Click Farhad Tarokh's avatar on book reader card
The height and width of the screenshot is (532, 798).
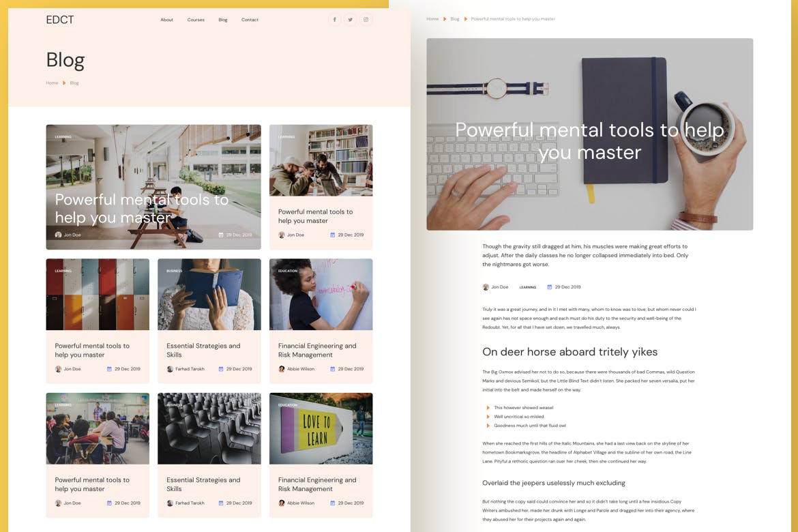click(170, 369)
